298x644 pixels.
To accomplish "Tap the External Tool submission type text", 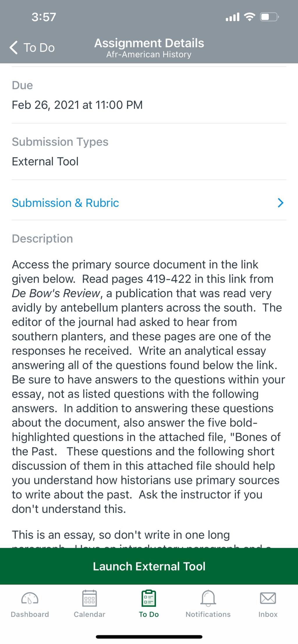I will coord(45,161).
